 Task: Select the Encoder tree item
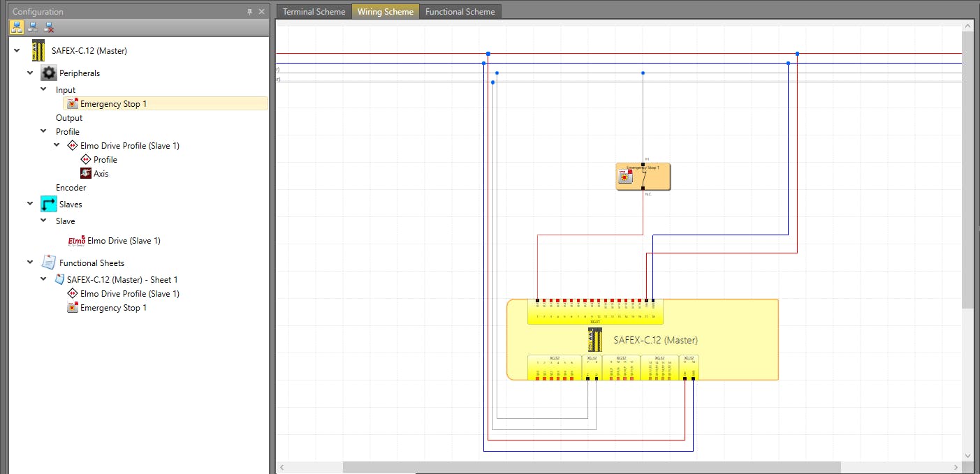(71, 188)
